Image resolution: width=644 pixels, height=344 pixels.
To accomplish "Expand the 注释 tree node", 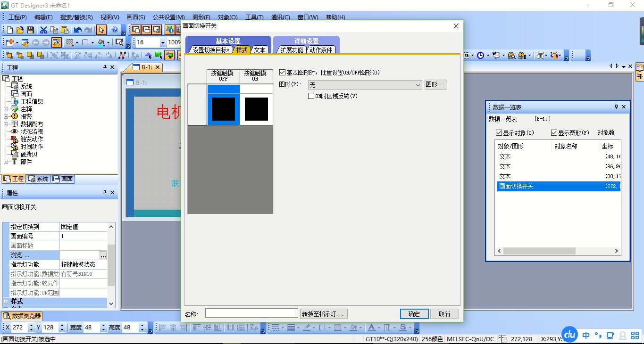I will tap(6, 109).
